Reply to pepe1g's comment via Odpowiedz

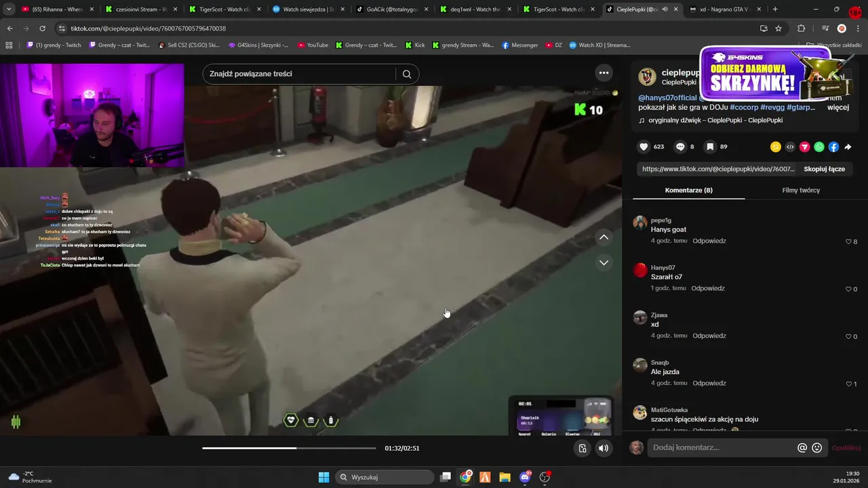pos(709,241)
